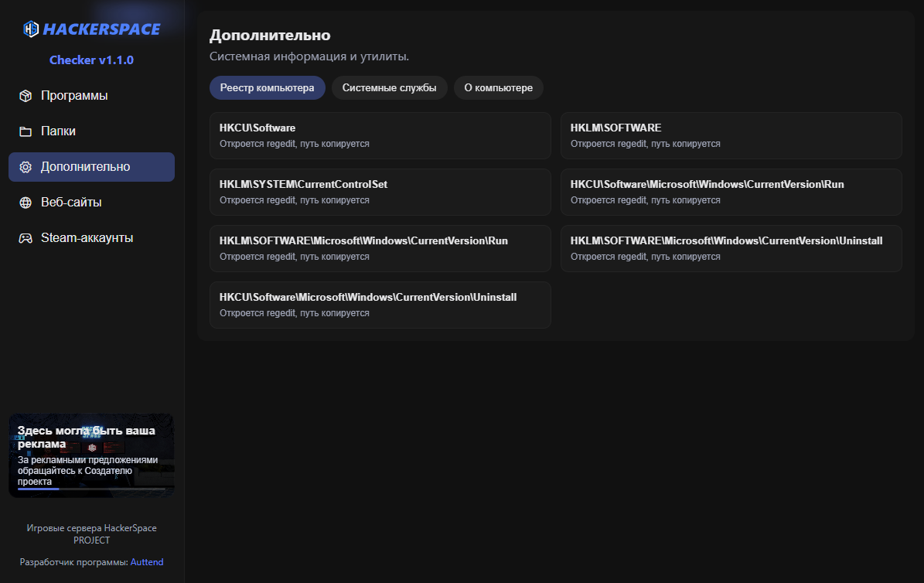
Task: Click the gamepad icon beside Steam-аккаунты
Action: coord(26,238)
